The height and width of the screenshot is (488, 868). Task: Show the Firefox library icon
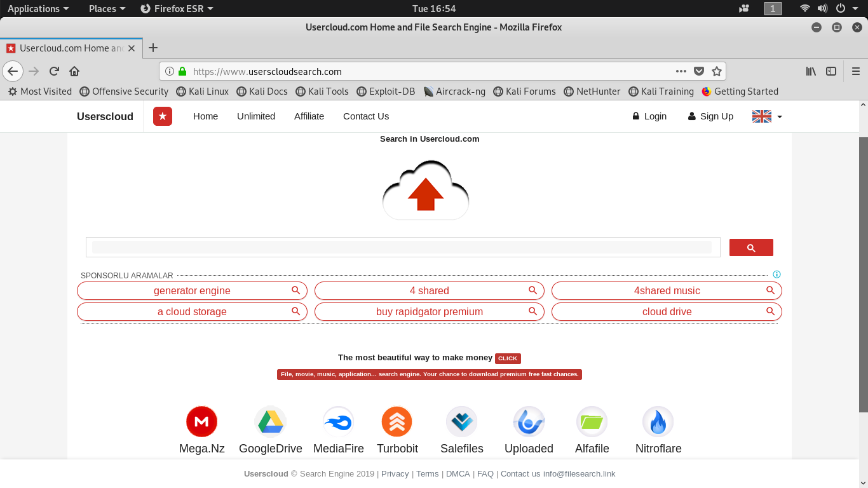tap(811, 71)
